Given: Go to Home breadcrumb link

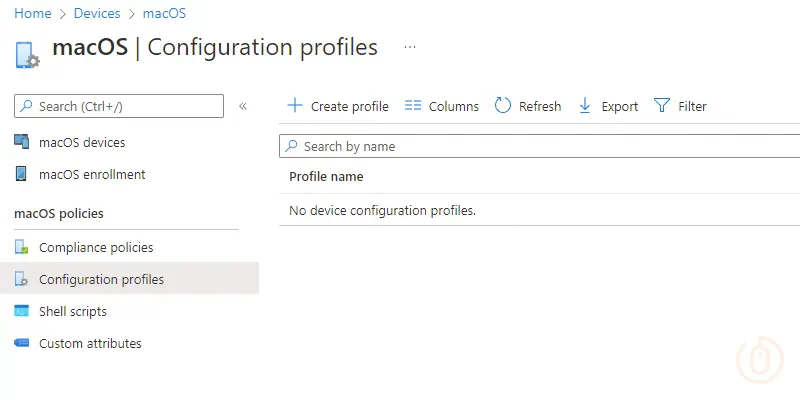Looking at the screenshot, I should (x=32, y=14).
